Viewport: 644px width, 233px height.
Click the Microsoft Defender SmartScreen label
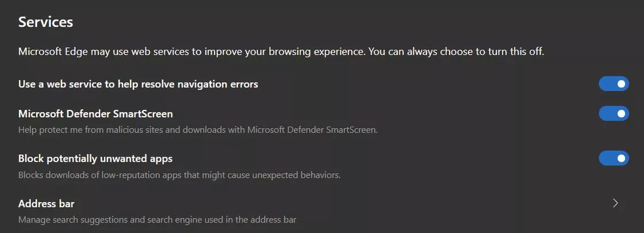point(95,113)
